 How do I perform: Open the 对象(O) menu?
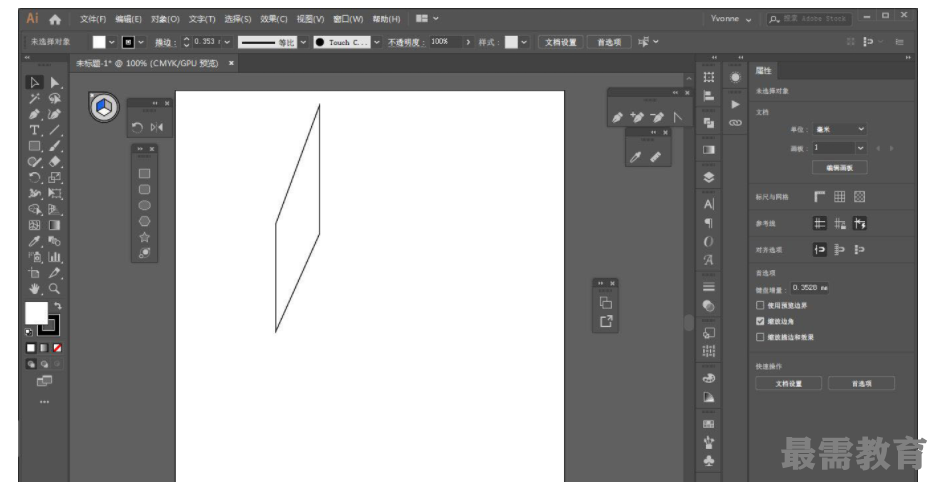pos(165,19)
